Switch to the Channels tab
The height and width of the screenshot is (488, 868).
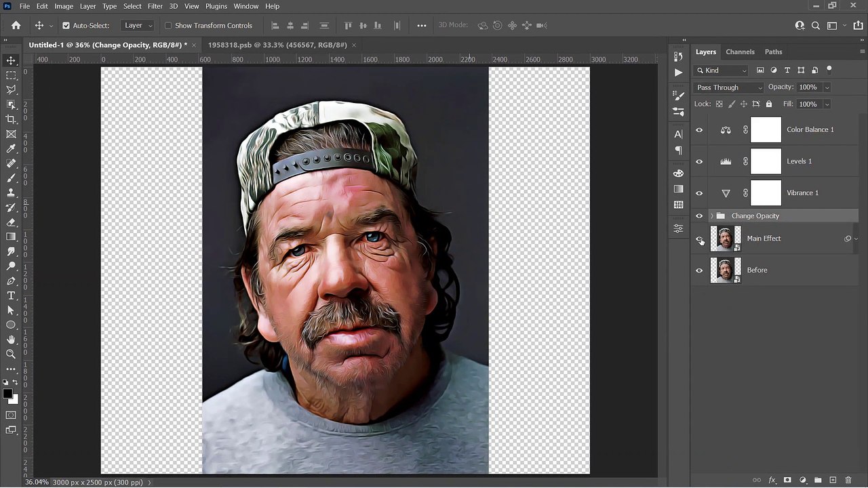pyautogui.click(x=740, y=52)
